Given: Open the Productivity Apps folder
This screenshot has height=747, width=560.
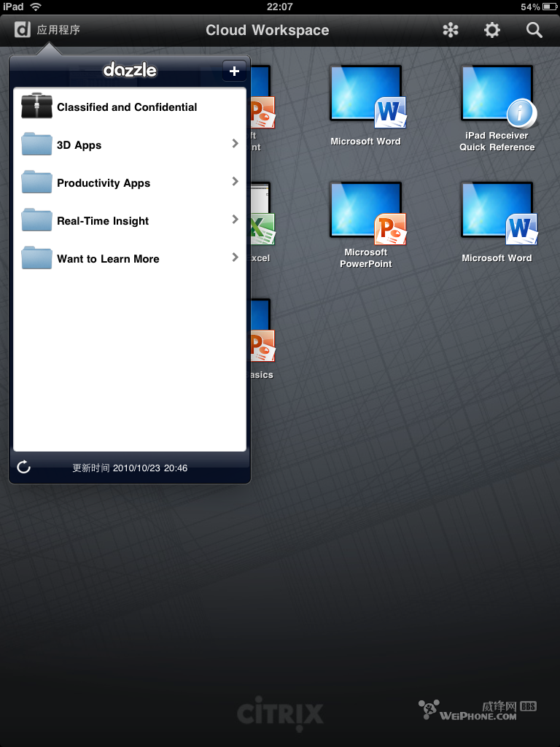Looking at the screenshot, I should pyautogui.click(x=130, y=183).
